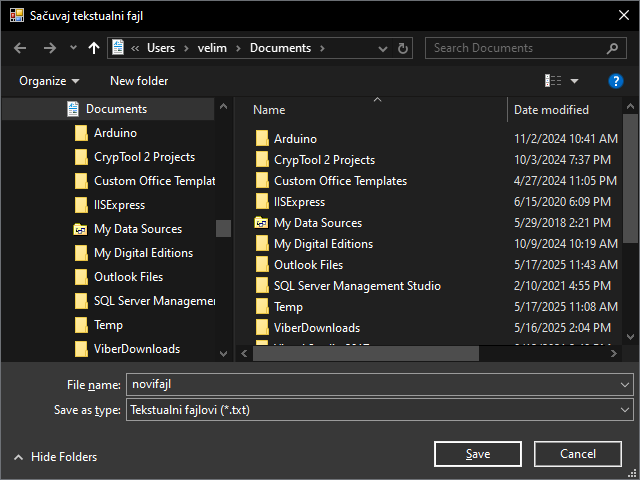The width and height of the screenshot is (640, 480).
Task: Click the Change your view icon
Action: click(553, 81)
